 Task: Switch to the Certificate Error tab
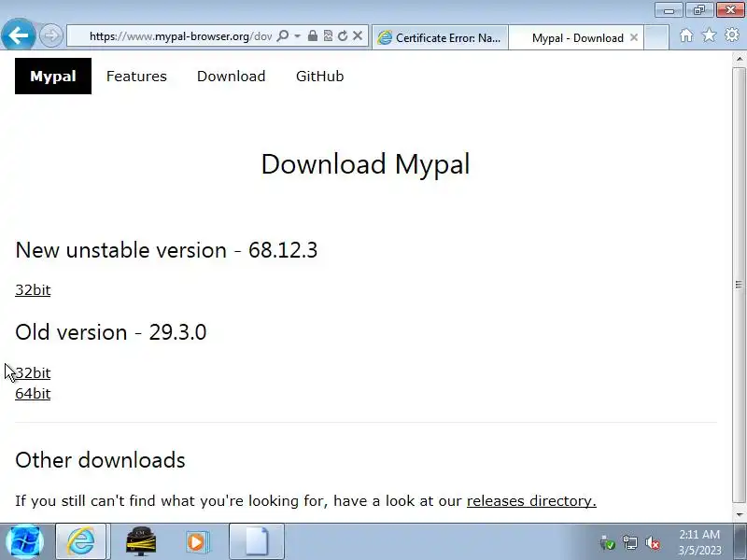pyautogui.click(x=440, y=37)
